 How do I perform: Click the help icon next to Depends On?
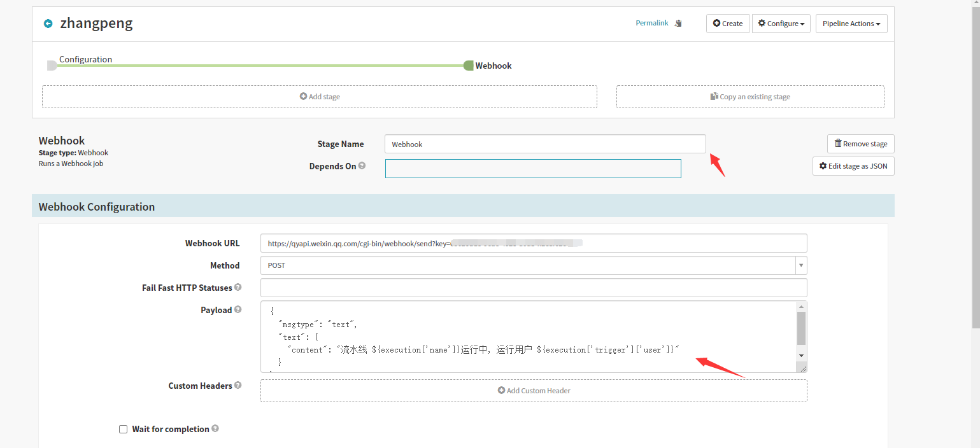[x=362, y=165]
